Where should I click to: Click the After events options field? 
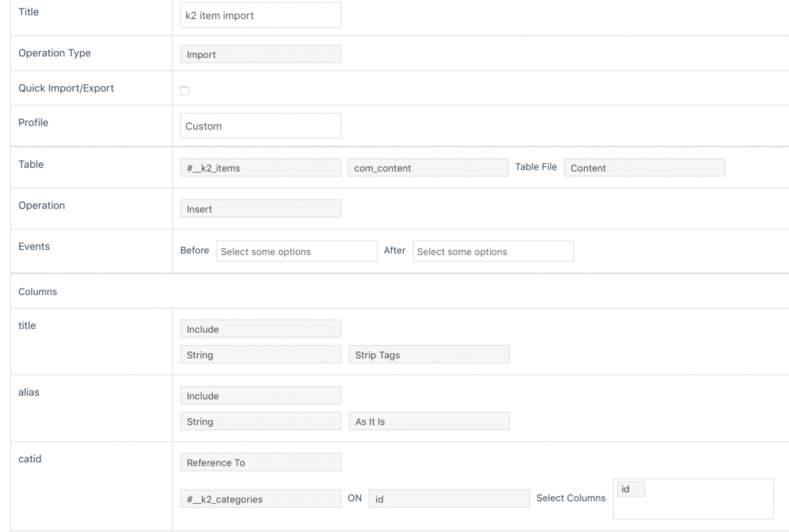click(x=493, y=251)
